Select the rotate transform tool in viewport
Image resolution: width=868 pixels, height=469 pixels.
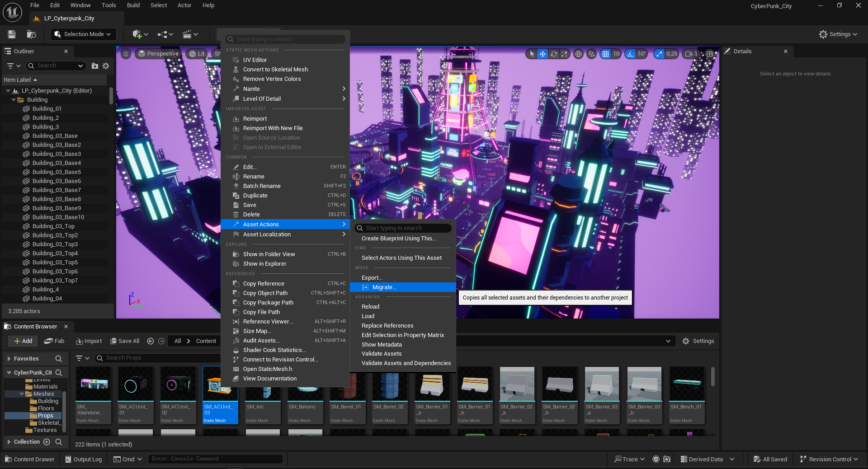(x=553, y=54)
